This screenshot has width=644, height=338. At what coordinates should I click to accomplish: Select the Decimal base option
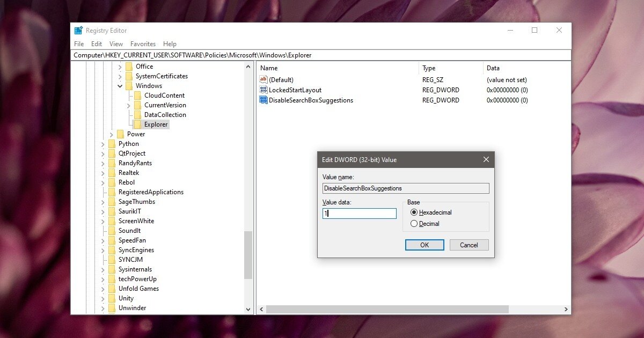[414, 224]
